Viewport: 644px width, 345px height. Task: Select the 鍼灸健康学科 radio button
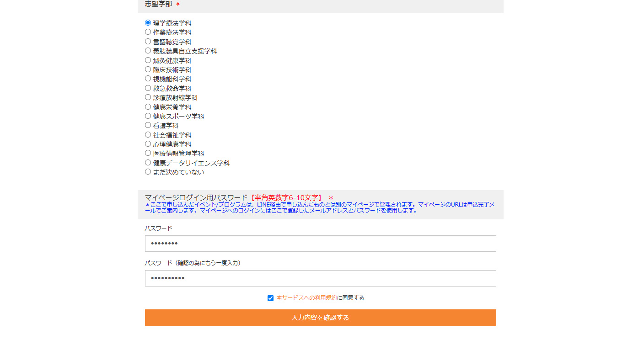click(148, 60)
